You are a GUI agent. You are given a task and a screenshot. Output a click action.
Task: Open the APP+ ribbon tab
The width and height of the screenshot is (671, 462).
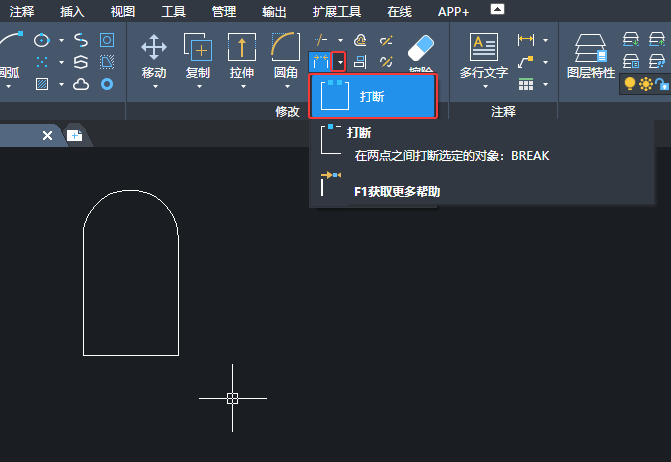point(453,12)
